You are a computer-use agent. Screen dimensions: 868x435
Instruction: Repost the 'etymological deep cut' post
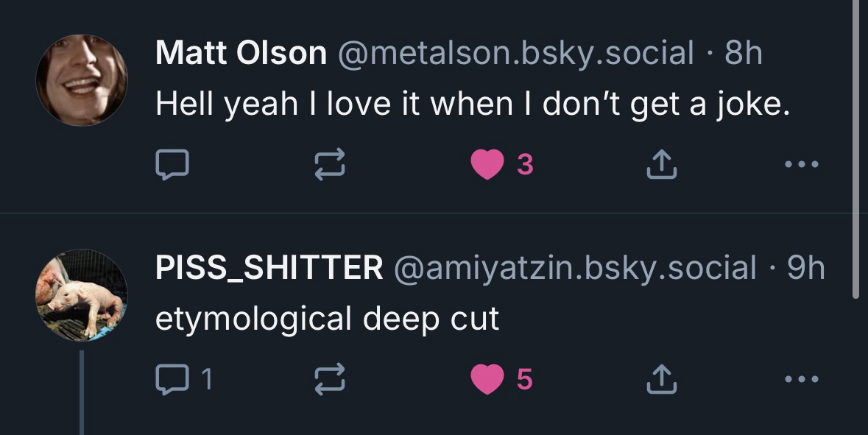coord(330,379)
